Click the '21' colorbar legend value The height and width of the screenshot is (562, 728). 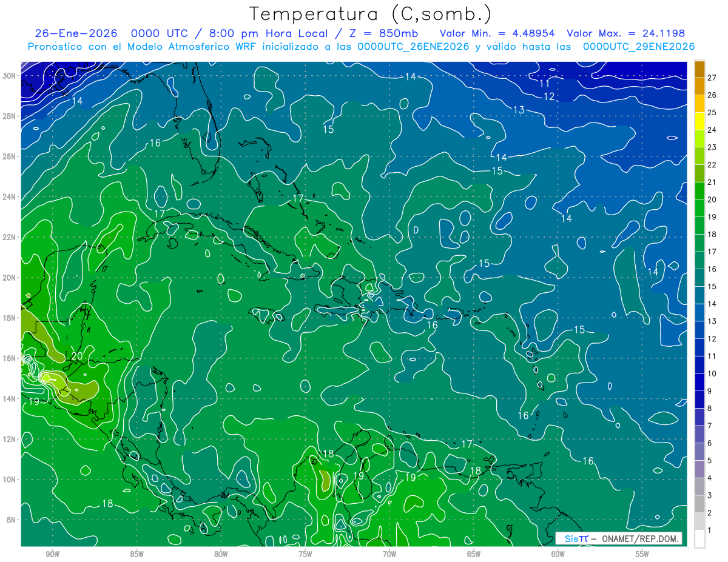(x=712, y=182)
